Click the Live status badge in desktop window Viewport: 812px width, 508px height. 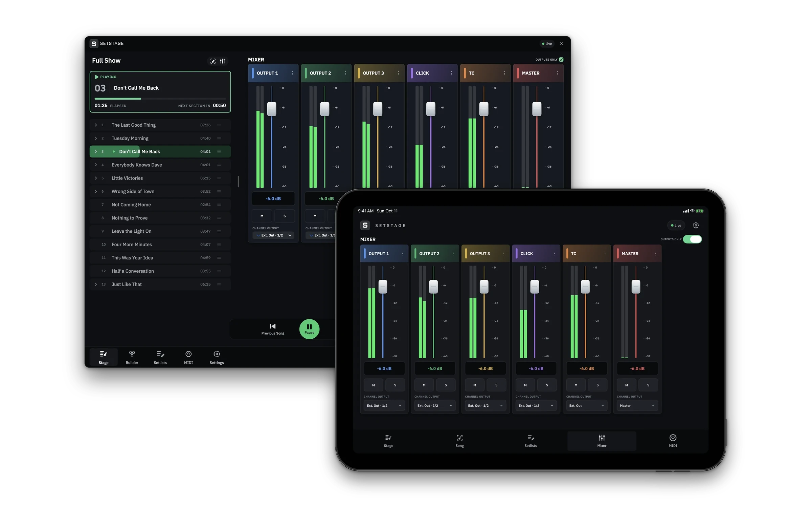547,44
